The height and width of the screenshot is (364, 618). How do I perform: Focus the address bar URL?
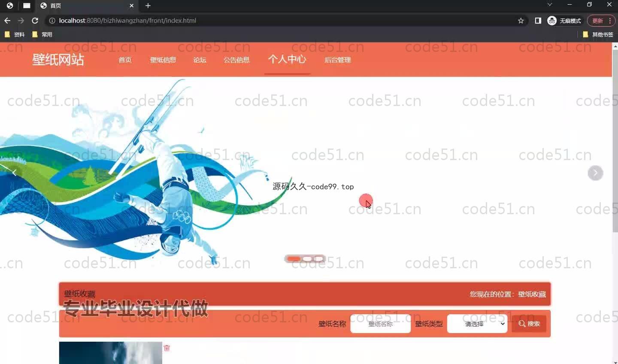click(127, 21)
